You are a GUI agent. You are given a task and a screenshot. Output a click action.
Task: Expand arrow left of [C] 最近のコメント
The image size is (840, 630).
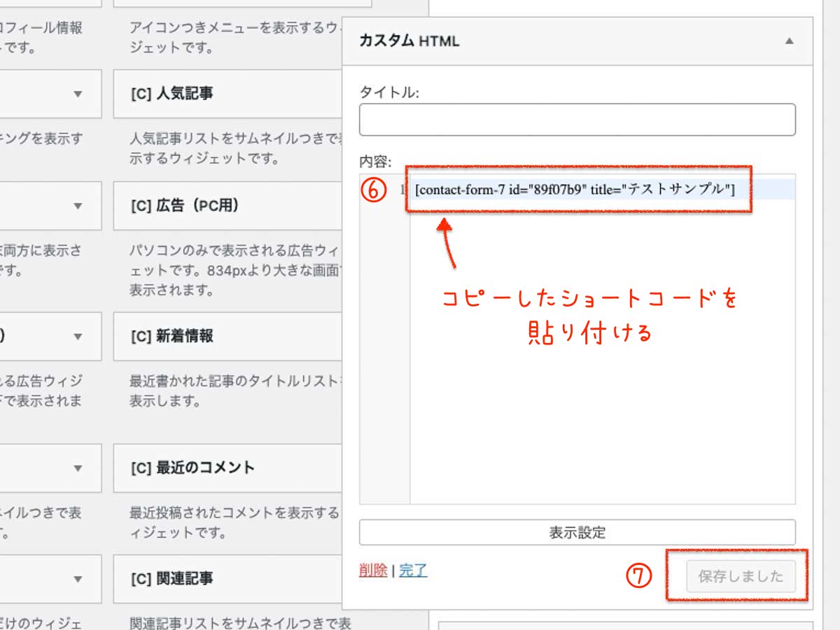(78, 468)
